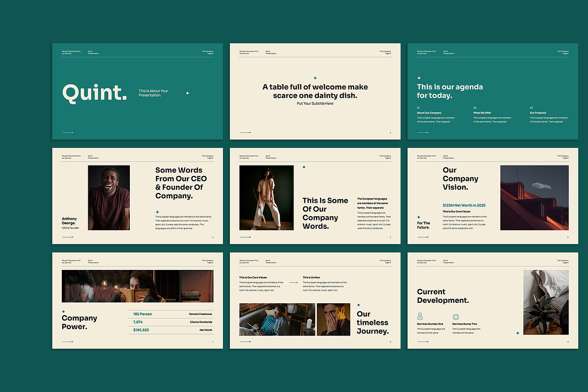Click "This Is Our Core Values" on Journey slide
This screenshot has width=588, height=392.
point(253,277)
